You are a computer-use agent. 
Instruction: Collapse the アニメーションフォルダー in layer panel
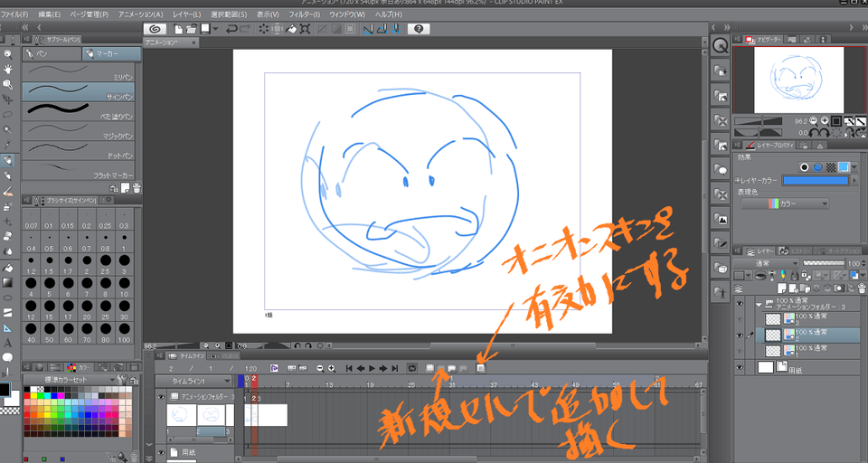pyautogui.click(x=759, y=304)
